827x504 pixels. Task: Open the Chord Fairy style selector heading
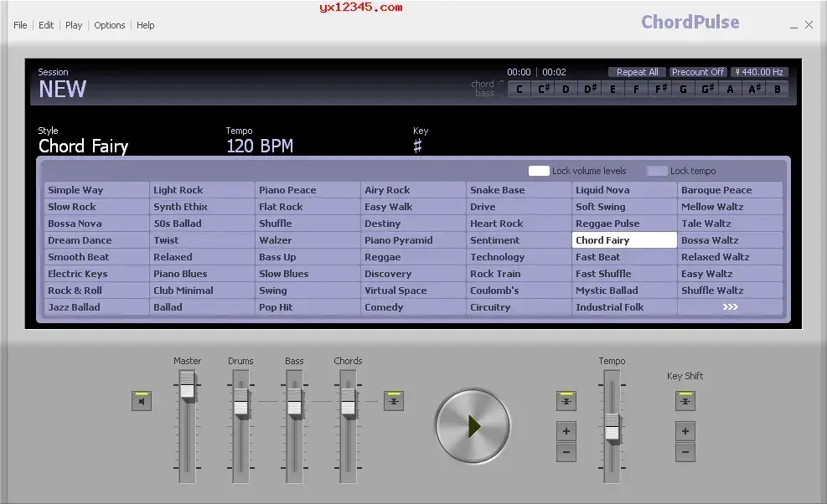pos(83,146)
